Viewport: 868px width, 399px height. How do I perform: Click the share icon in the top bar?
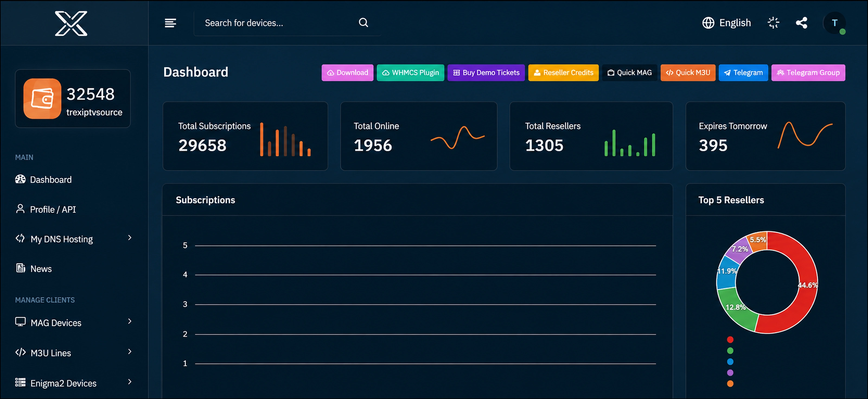pos(801,23)
